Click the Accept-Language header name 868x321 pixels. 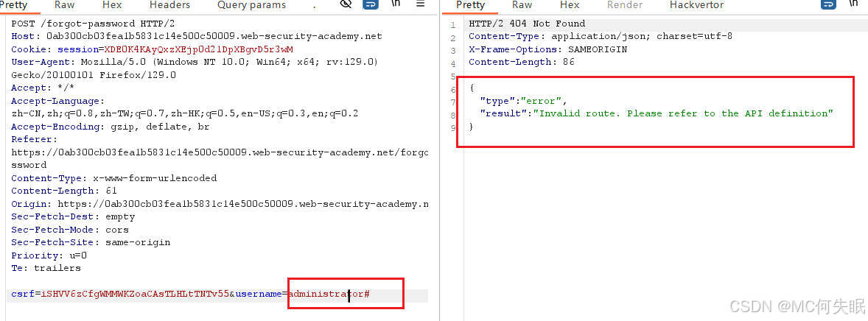pyautogui.click(x=56, y=101)
